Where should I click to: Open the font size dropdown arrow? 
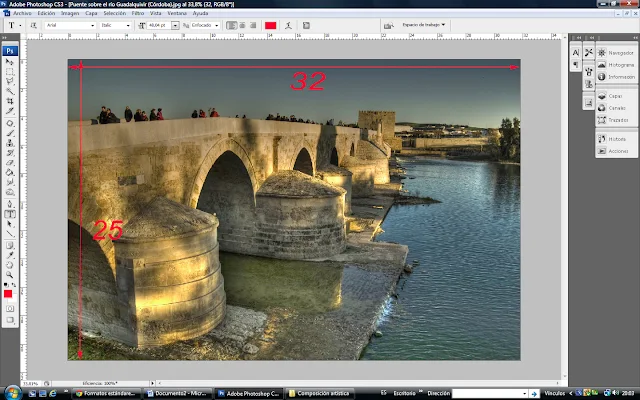175,25
